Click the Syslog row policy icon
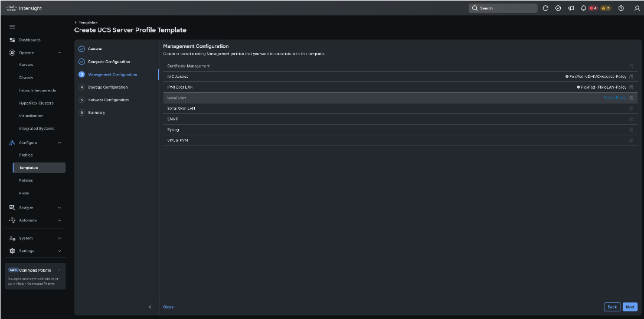Viewport: 644px width, 319px height. click(631, 130)
